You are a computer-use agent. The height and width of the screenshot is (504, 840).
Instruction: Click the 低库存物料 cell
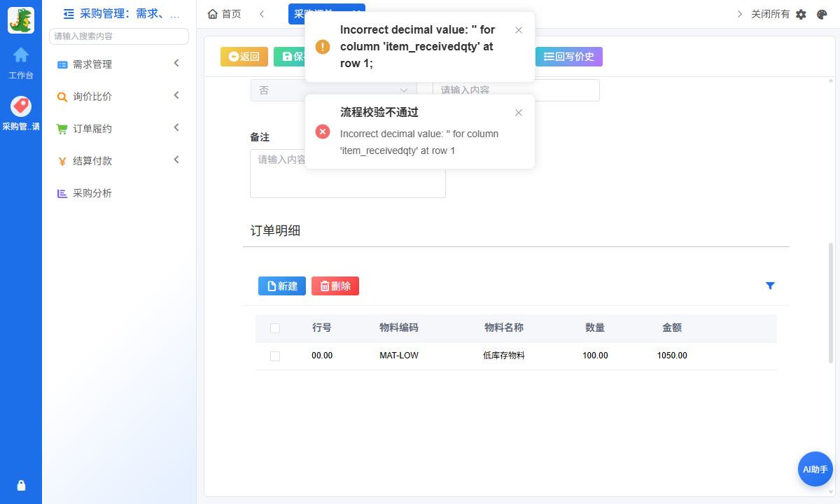pos(504,356)
